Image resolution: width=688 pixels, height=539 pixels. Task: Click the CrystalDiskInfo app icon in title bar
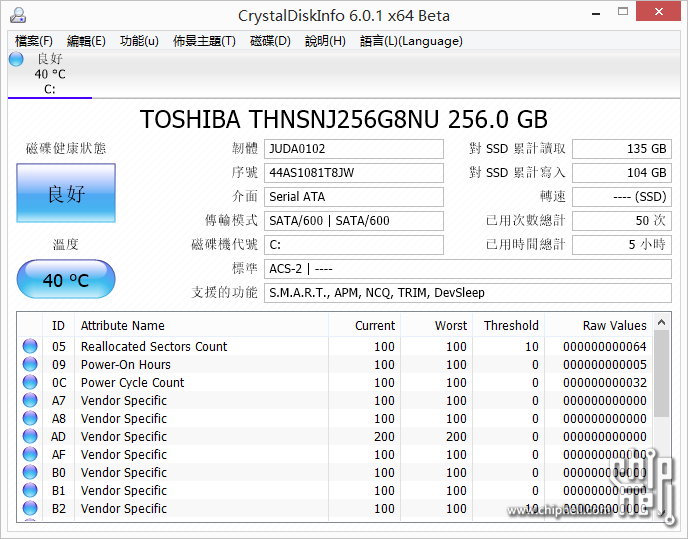coord(18,15)
